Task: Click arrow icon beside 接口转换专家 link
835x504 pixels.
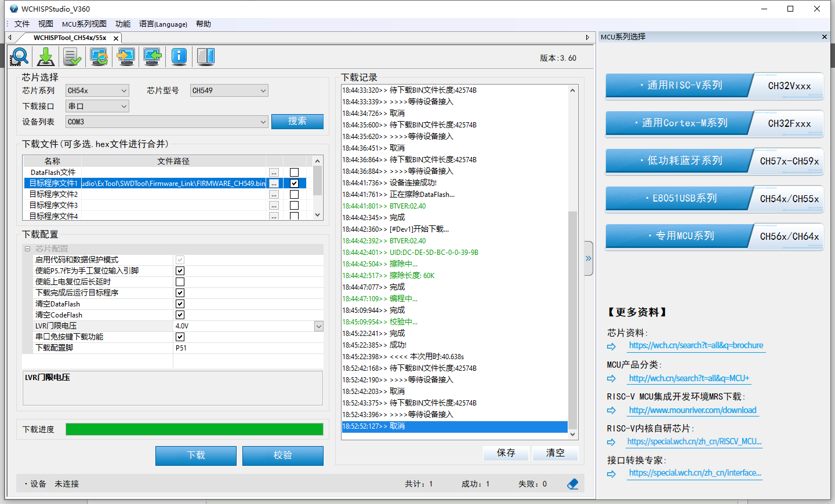Action: [x=612, y=474]
